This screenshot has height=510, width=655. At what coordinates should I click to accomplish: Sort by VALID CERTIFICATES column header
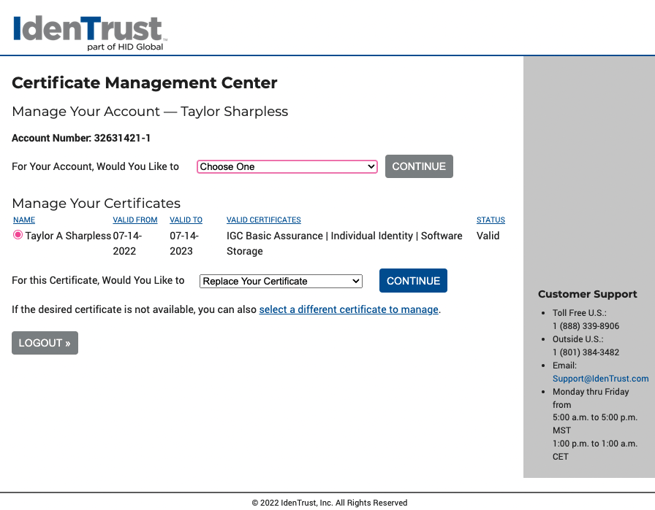(264, 220)
